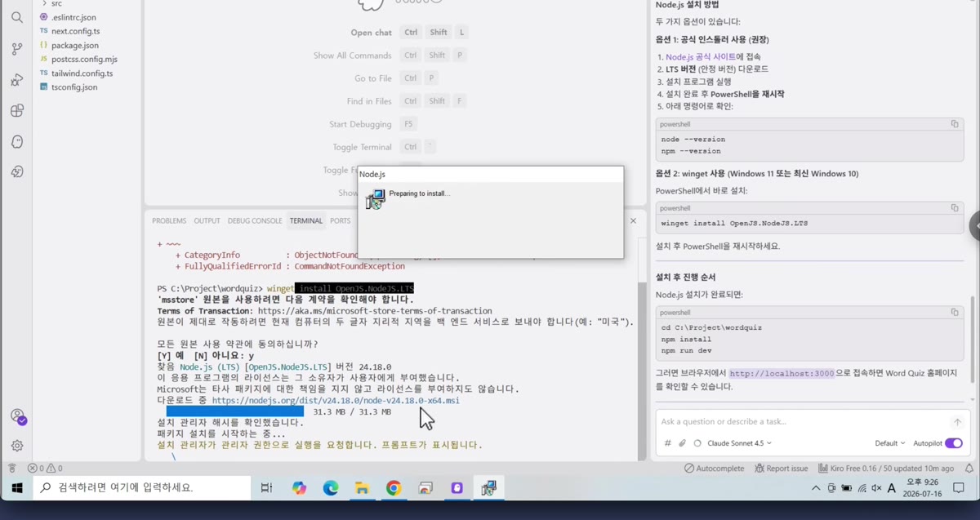Toggle the Autopilot switch off
The height and width of the screenshot is (520, 980).
[x=954, y=443]
